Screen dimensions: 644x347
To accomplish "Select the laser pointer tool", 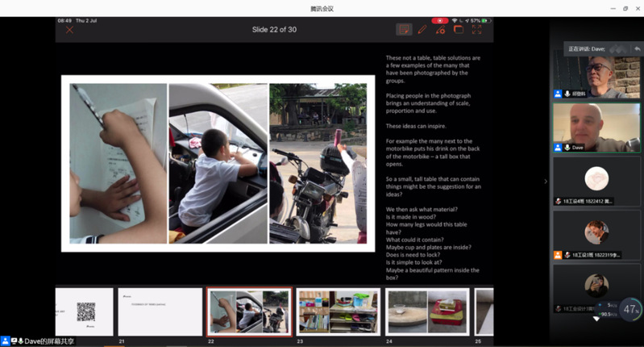I will pos(440,30).
